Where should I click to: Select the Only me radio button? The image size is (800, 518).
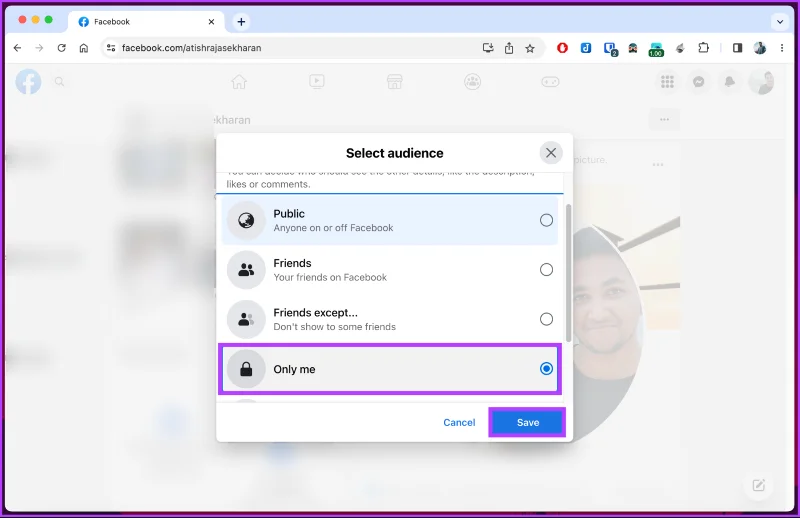(546, 368)
